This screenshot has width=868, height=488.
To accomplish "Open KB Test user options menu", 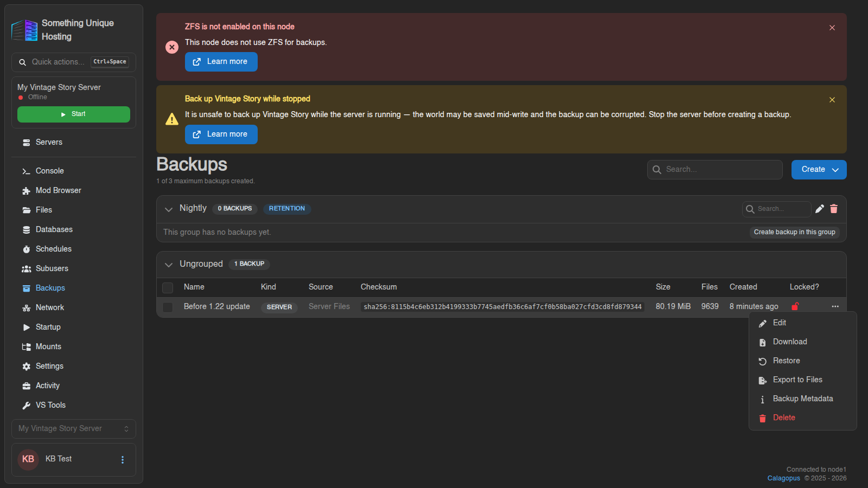I will 123,460.
